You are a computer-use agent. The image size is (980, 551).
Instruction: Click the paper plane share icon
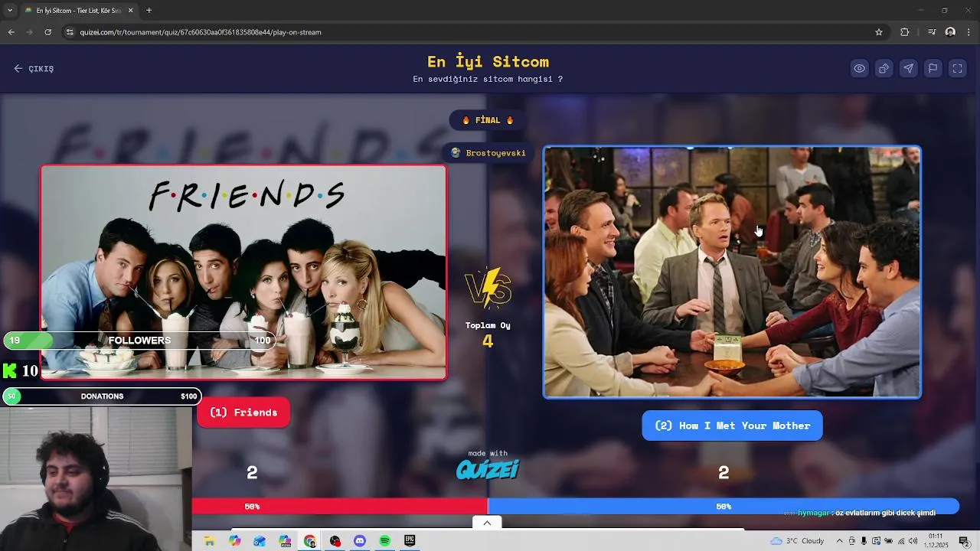(x=908, y=68)
